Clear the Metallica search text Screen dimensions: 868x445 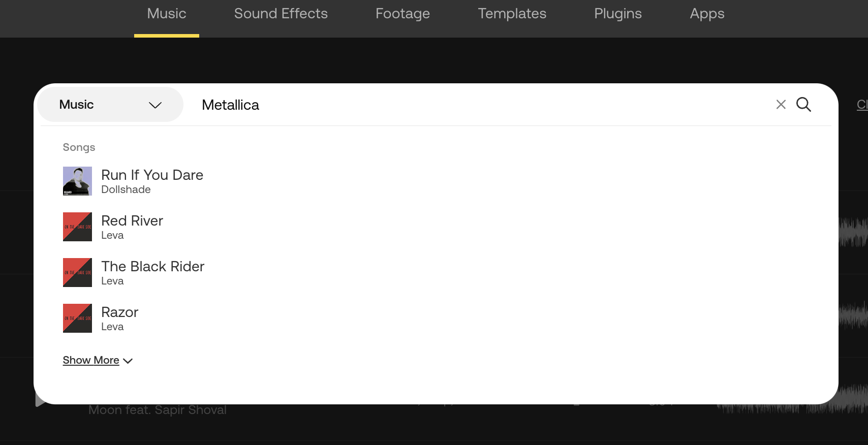tap(781, 105)
